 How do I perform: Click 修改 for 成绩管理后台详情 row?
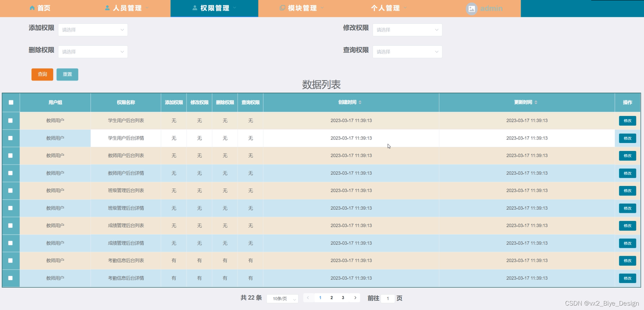point(627,243)
